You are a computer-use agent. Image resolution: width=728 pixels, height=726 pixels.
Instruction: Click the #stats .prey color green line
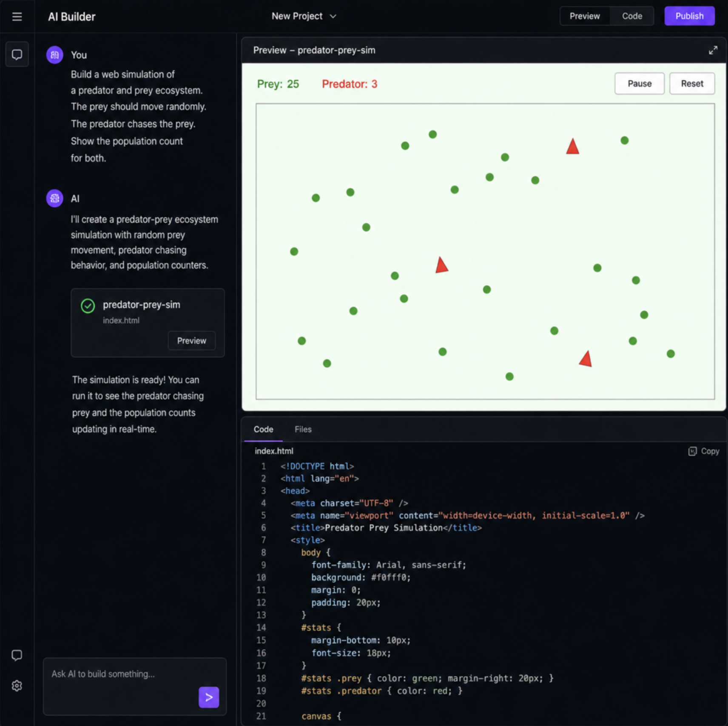pyautogui.click(x=427, y=678)
